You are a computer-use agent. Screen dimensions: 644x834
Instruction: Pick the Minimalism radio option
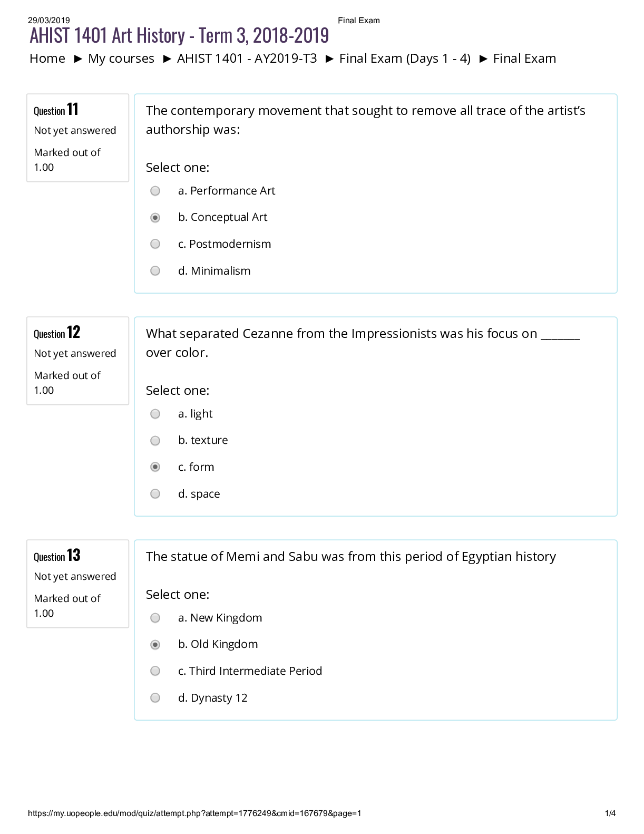pos(155,271)
